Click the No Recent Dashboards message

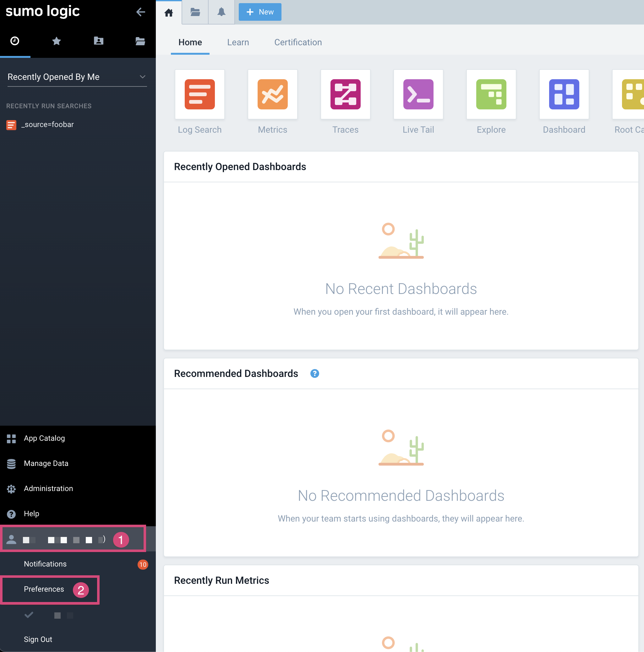click(x=401, y=289)
